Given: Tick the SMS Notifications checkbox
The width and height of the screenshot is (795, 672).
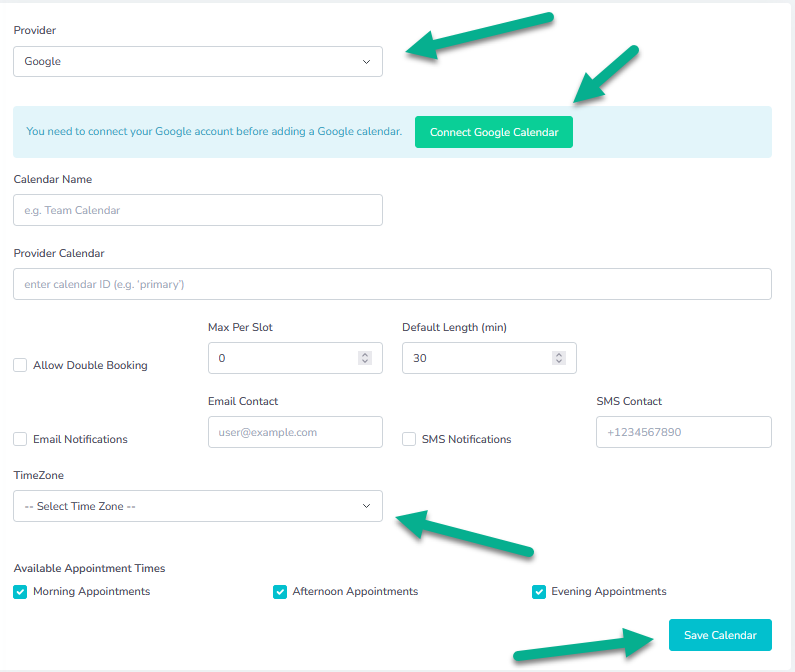Looking at the screenshot, I should 409,439.
